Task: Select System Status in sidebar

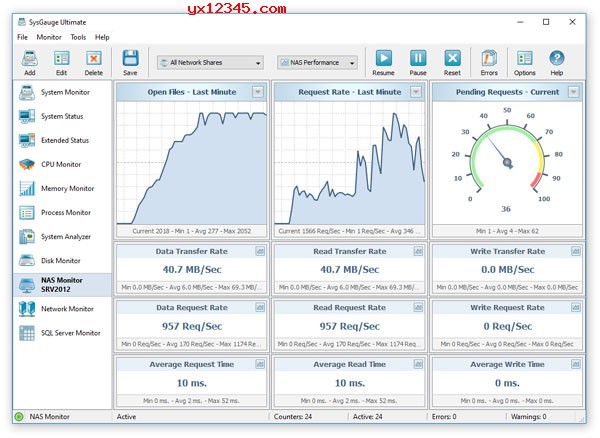Action: 62,116
